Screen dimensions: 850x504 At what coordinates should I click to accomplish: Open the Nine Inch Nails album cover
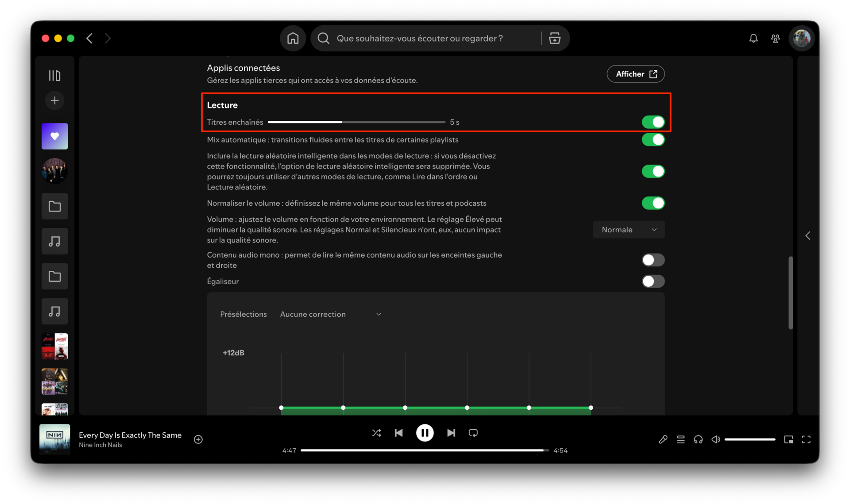54,439
